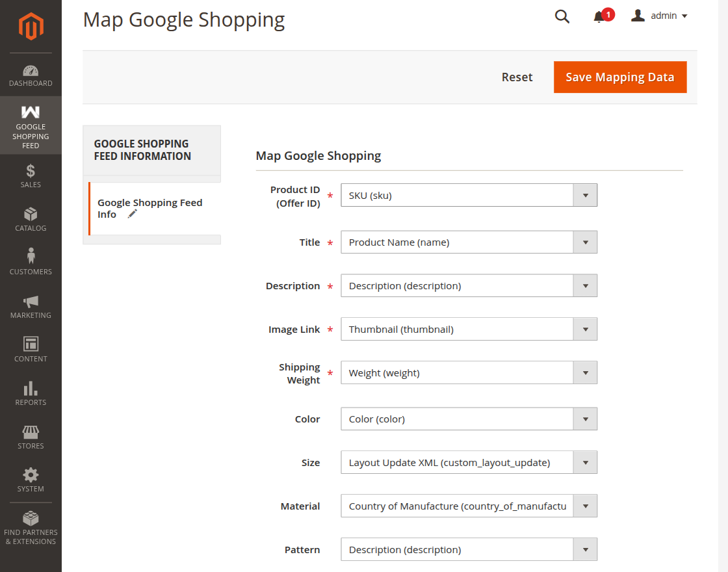Open the Image Link dropdown
728x572 pixels.
469,330
